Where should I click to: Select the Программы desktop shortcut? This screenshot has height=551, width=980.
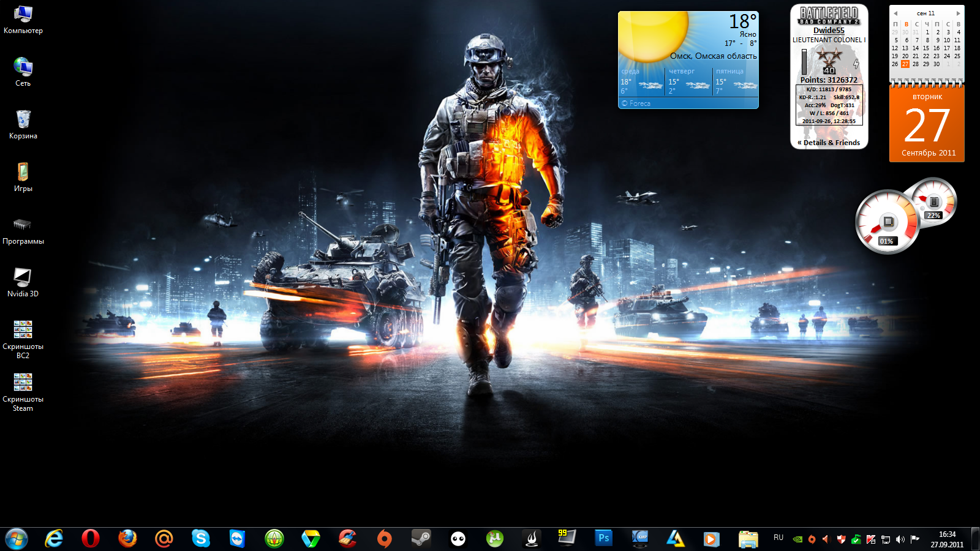pos(23,230)
